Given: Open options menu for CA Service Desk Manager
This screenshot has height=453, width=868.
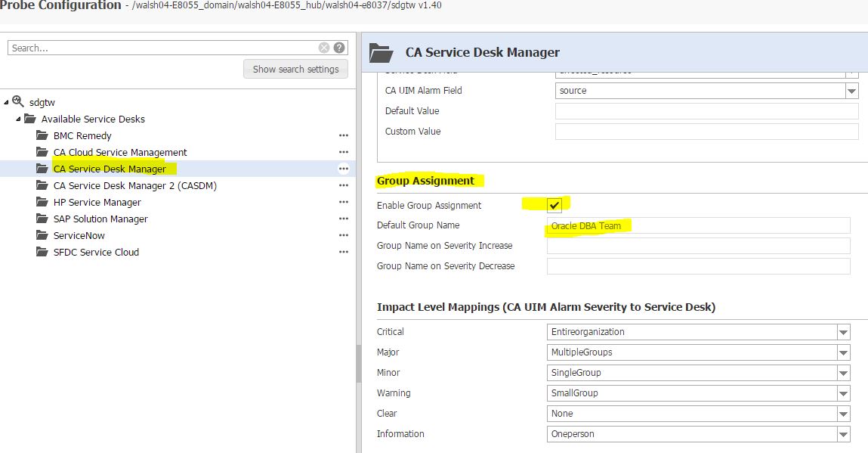Looking at the screenshot, I should coord(344,169).
